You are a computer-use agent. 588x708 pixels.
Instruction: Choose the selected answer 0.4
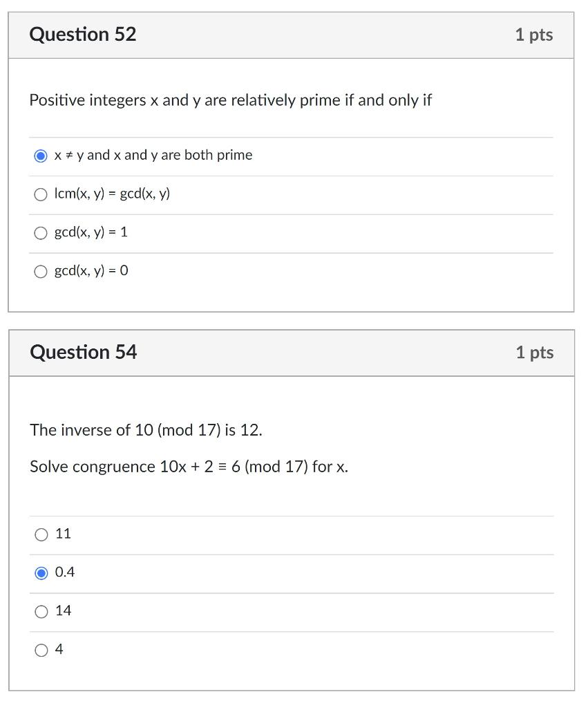(x=41, y=572)
